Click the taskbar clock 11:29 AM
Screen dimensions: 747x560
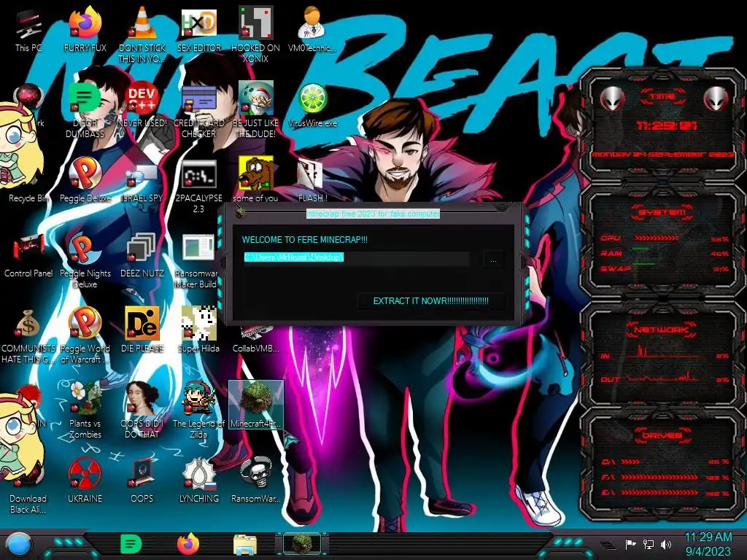pos(708,544)
